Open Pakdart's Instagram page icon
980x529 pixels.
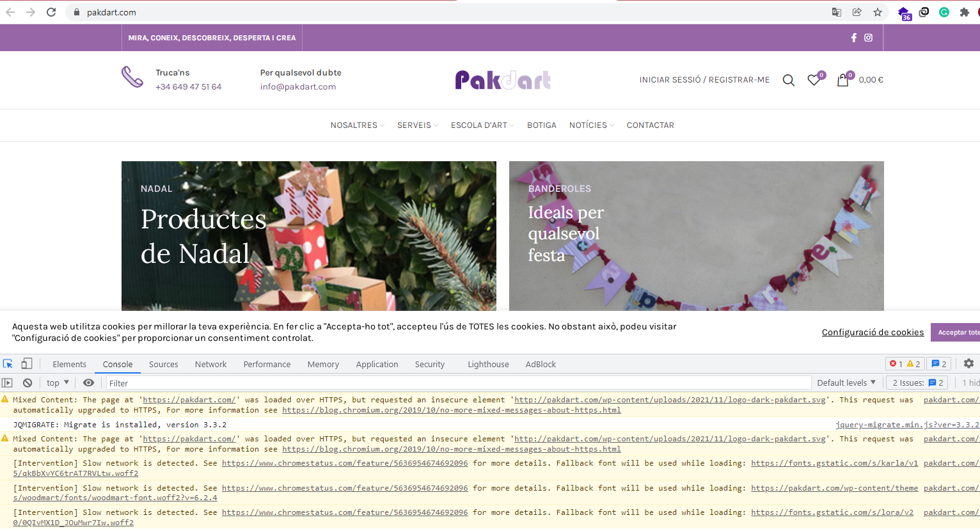[x=869, y=38]
